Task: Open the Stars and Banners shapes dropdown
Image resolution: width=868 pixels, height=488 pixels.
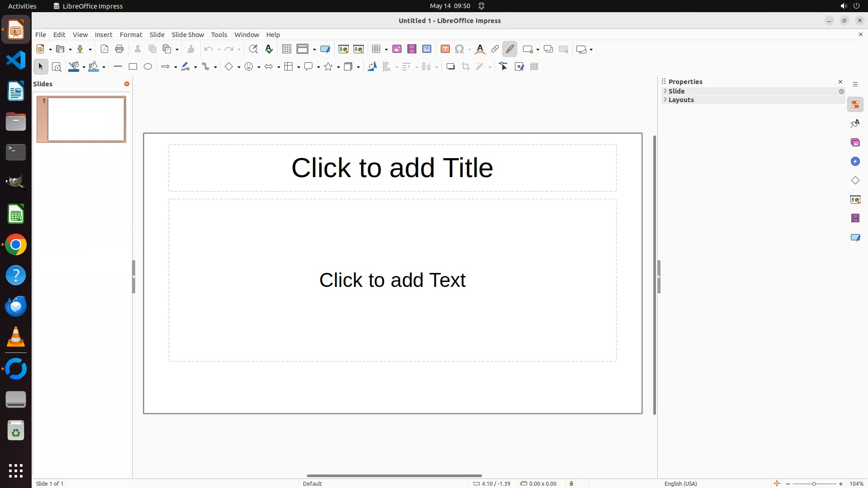Action: pyautogui.click(x=338, y=67)
